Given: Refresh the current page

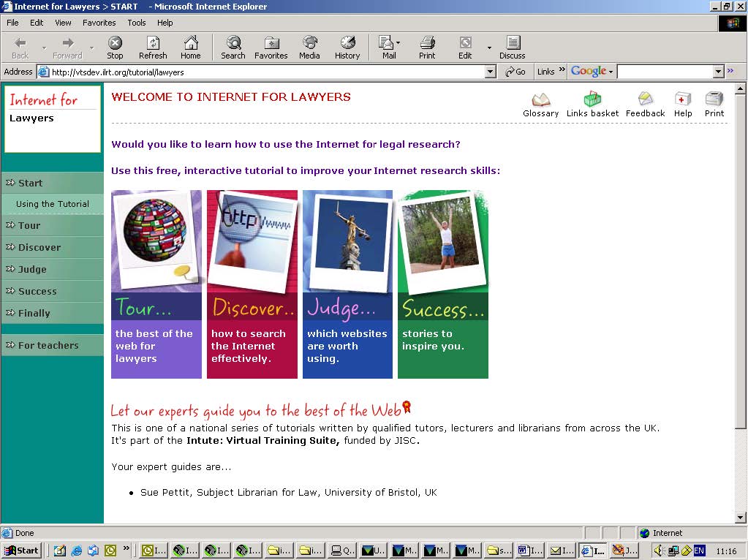Looking at the screenshot, I should click(x=153, y=48).
